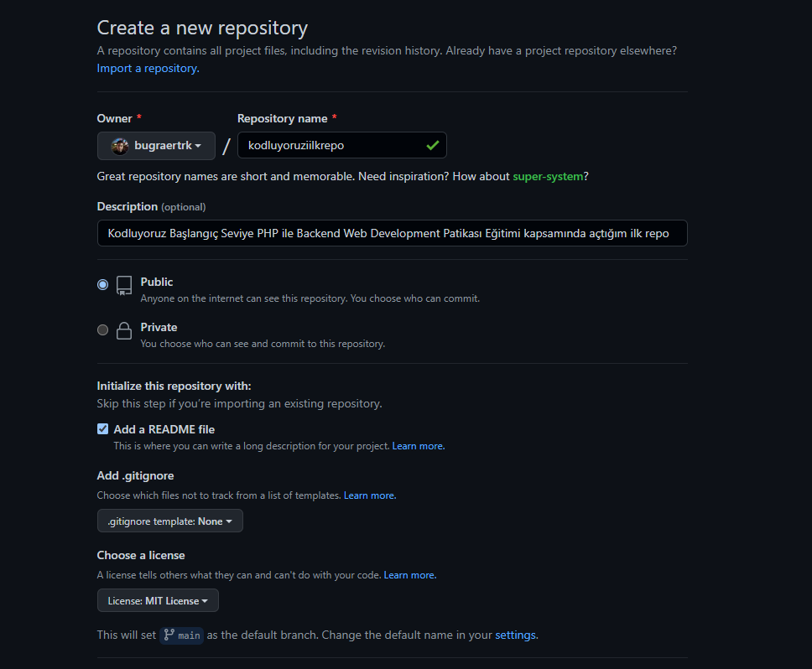812x669 pixels.
Task: Focus the Description input field
Action: tap(392, 233)
